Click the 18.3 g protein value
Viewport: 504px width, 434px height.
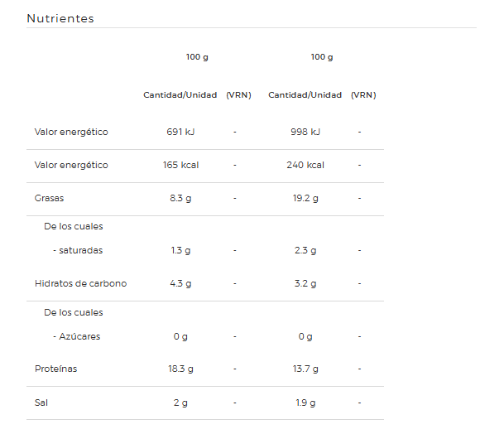(180, 369)
